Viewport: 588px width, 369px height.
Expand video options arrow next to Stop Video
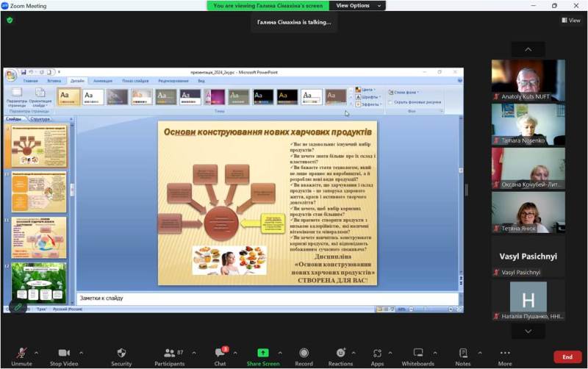[81, 353]
